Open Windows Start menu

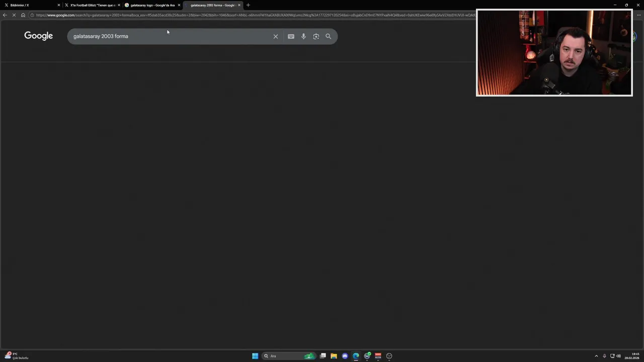click(255, 356)
